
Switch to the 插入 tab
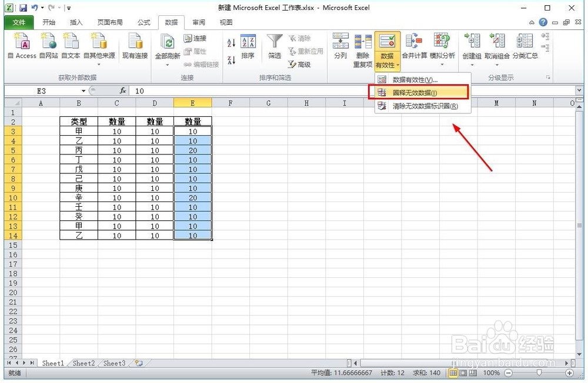point(76,22)
